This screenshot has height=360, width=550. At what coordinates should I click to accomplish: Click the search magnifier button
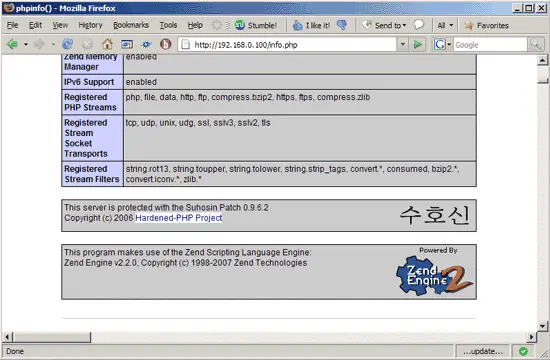point(535,45)
